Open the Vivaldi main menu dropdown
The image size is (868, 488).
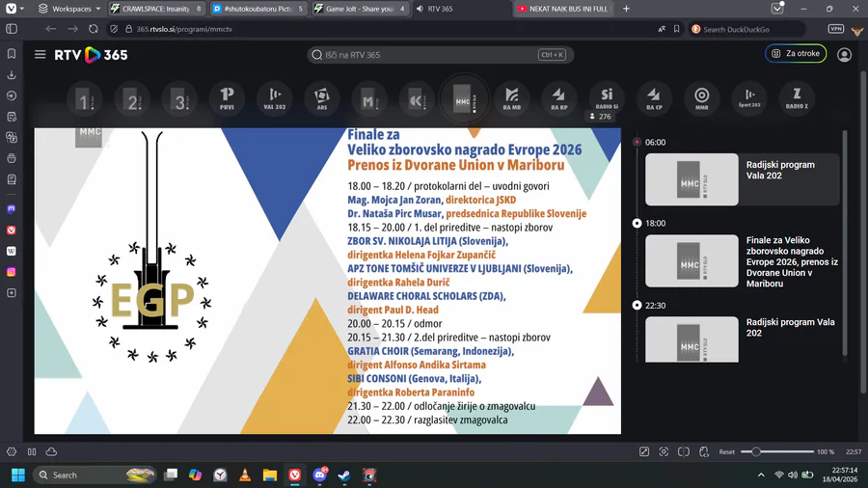[14, 9]
